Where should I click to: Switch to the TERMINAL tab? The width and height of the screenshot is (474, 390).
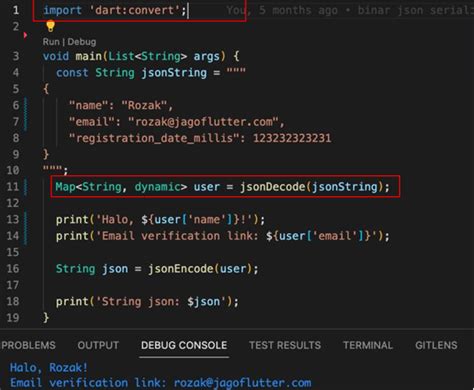[x=368, y=345]
